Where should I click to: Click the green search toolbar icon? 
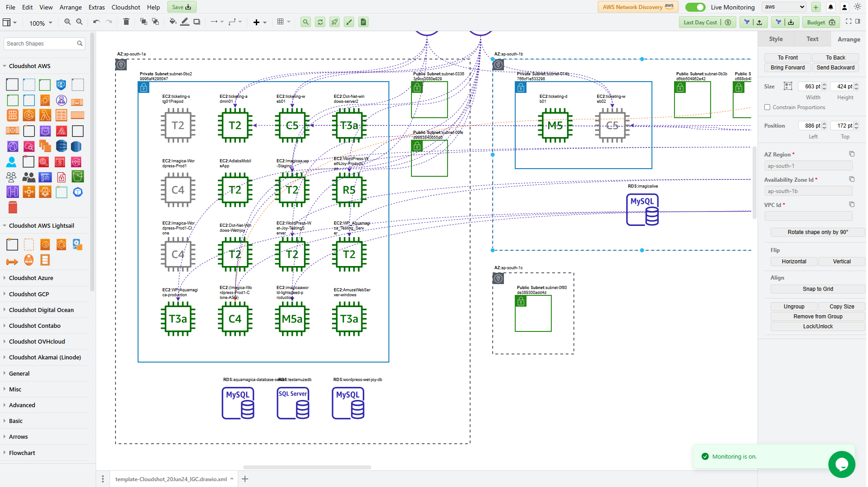[306, 22]
